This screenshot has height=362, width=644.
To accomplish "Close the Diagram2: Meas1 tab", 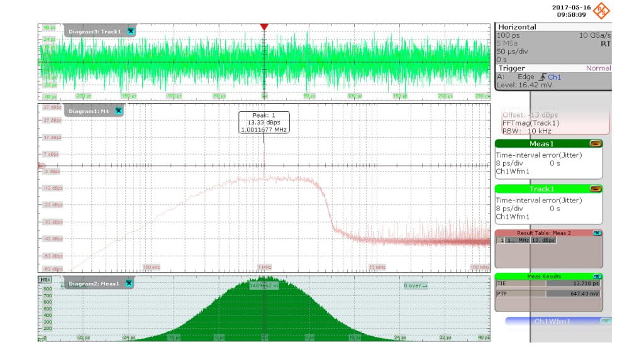I will [128, 283].
